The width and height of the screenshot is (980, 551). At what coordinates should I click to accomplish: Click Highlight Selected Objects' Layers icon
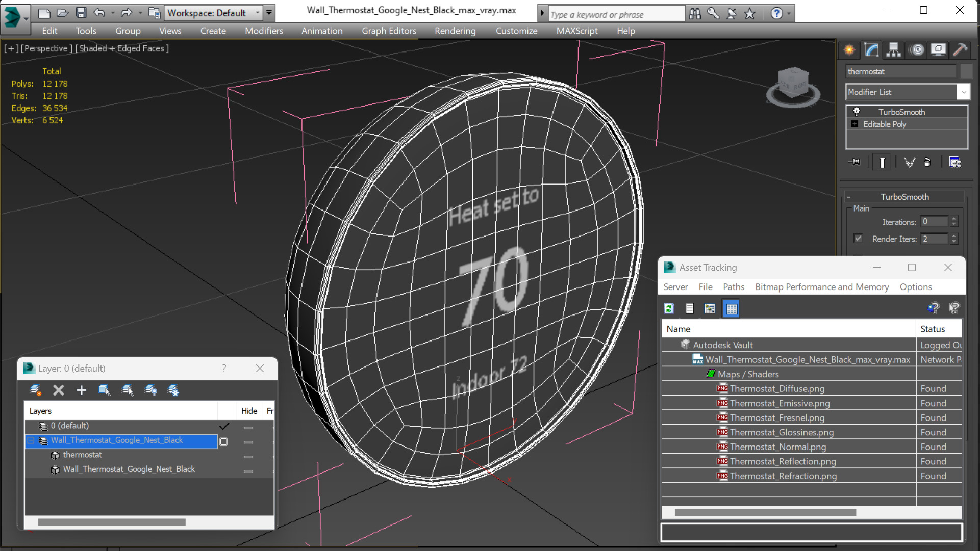tap(128, 390)
